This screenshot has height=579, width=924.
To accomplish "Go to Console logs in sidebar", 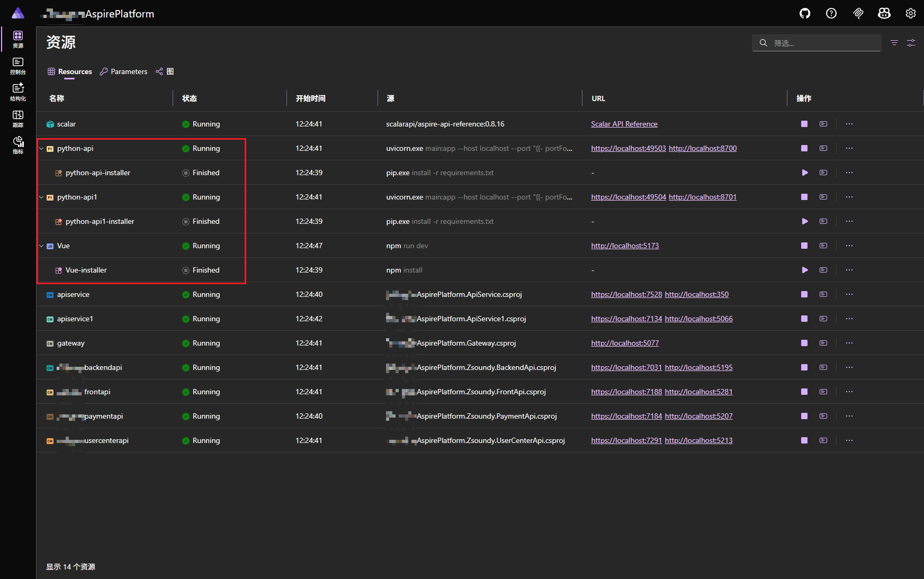I will tap(18, 66).
